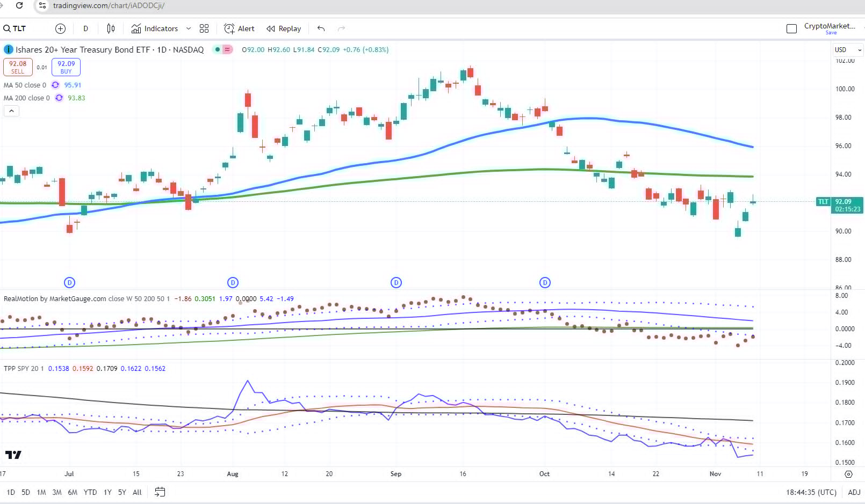Select the RealMotion by MarketGauge.com legend
865x504 pixels.
point(55,298)
